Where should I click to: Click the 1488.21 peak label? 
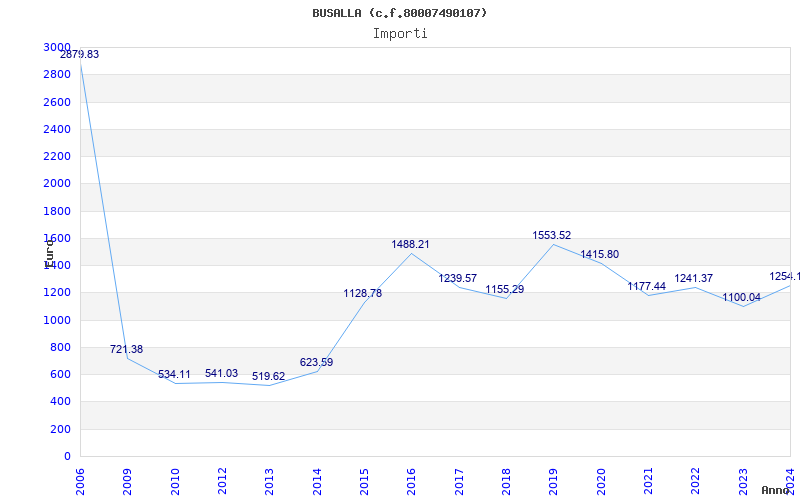click(x=411, y=244)
